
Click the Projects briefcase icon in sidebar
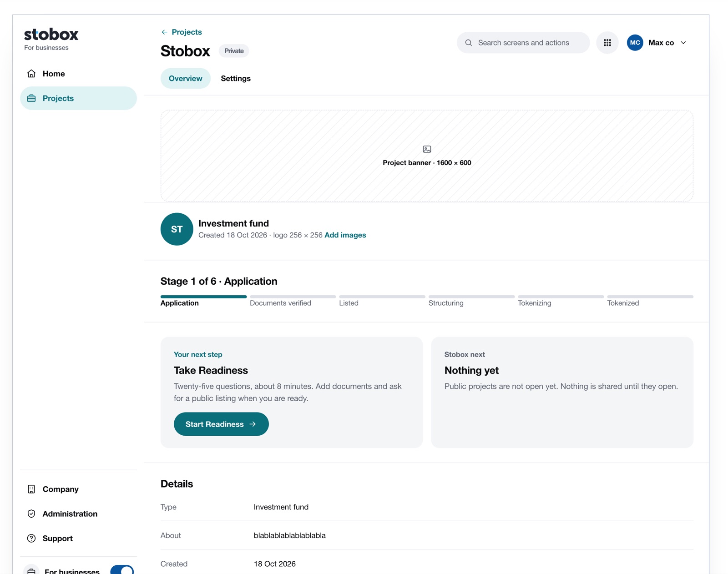pos(31,98)
